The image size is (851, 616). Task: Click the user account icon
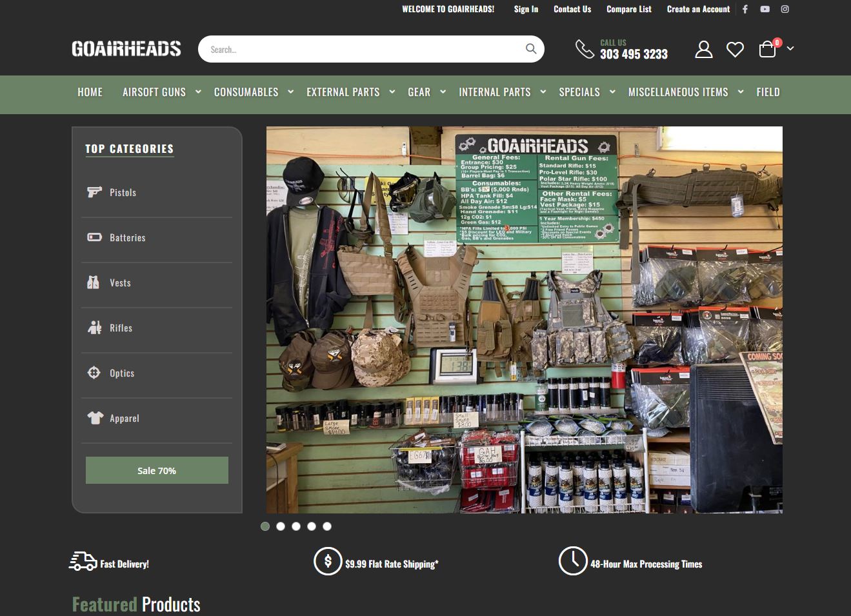click(703, 48)
